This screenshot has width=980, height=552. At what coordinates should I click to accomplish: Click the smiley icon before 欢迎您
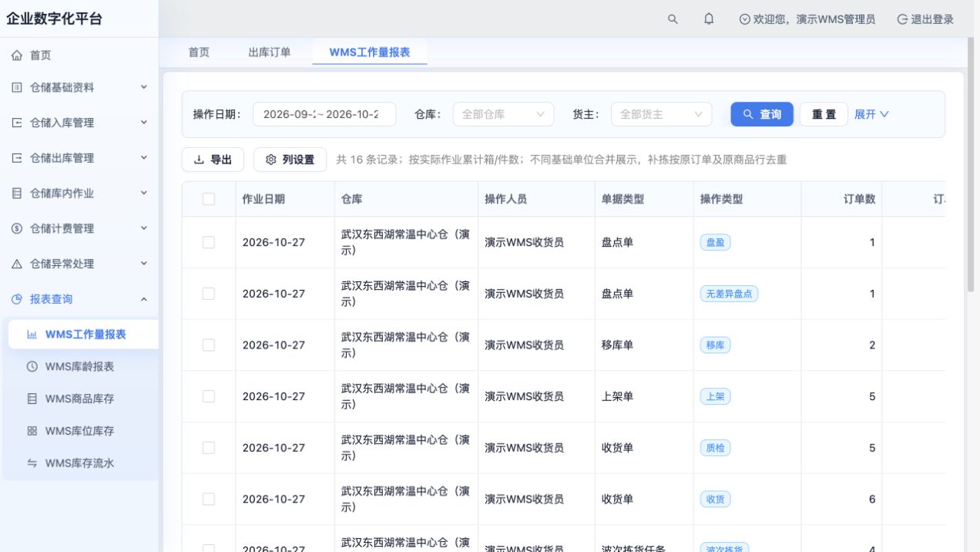click(x=744, y=19)
